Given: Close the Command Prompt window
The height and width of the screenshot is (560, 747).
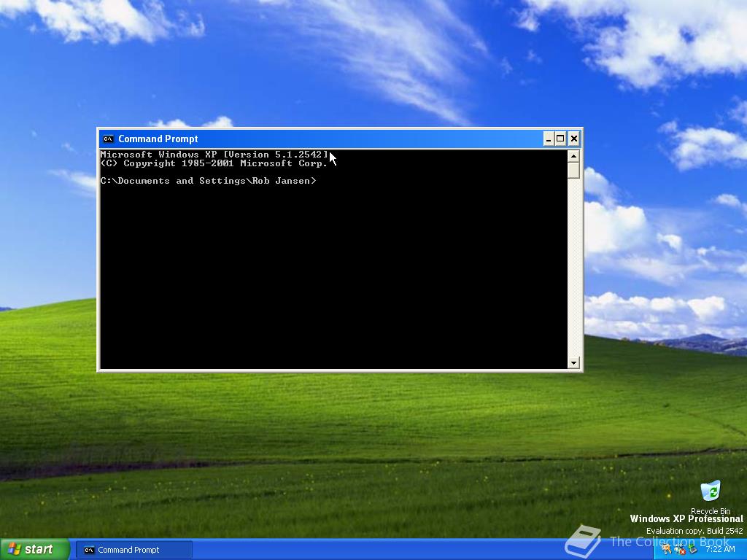Looking at the screenshot, I should click(x=574, y=139).
